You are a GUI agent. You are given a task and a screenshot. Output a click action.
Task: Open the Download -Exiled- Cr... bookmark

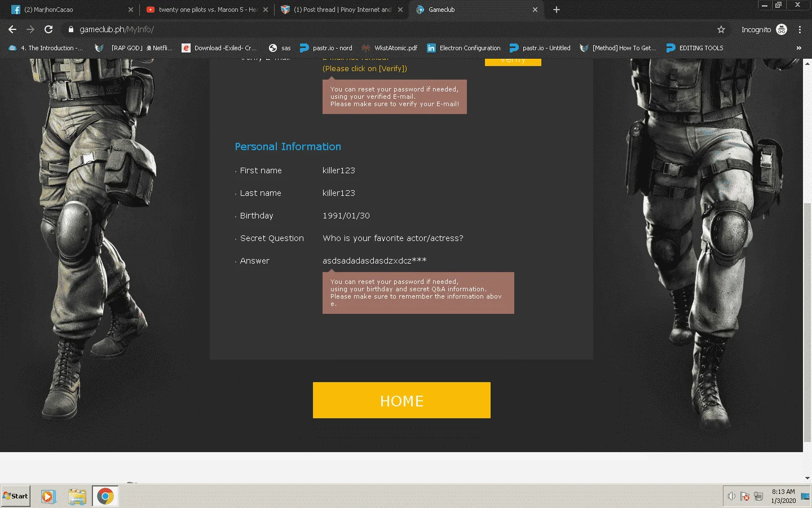219,48
